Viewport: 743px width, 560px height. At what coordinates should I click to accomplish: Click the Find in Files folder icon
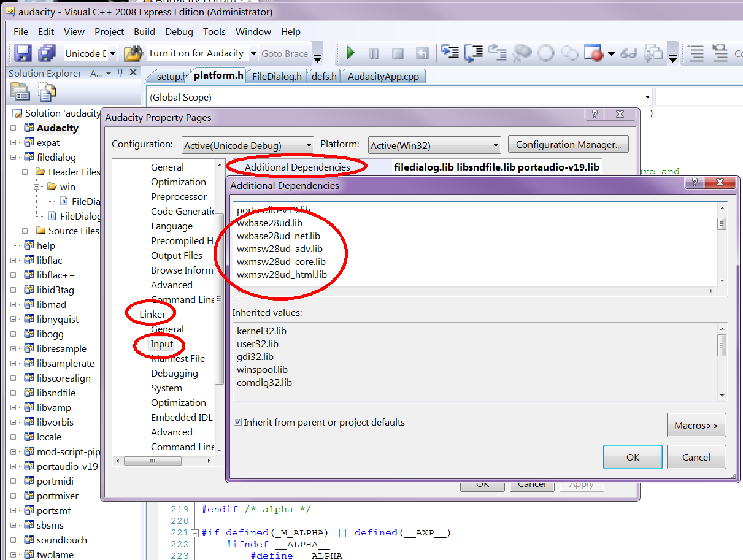[133, 53]
